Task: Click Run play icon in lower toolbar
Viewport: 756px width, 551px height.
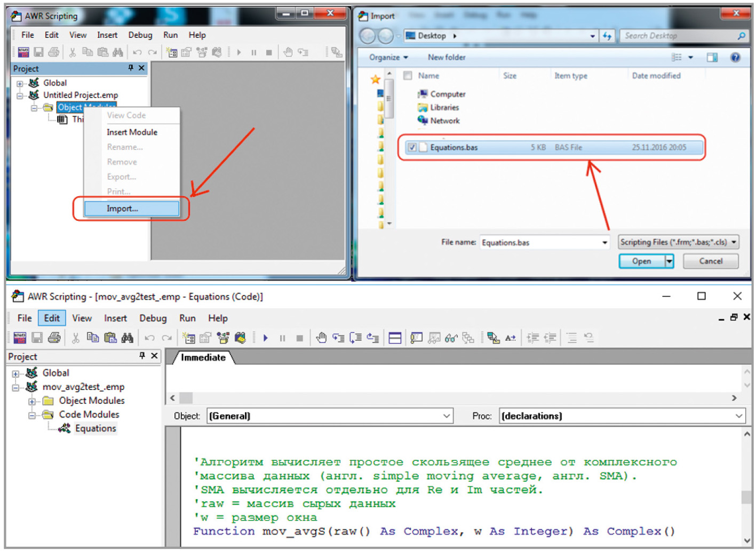Action: 265,338
